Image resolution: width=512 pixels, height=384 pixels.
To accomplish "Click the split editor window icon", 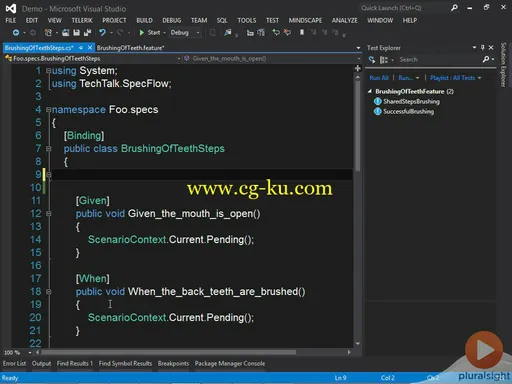I will click(358, 68).
